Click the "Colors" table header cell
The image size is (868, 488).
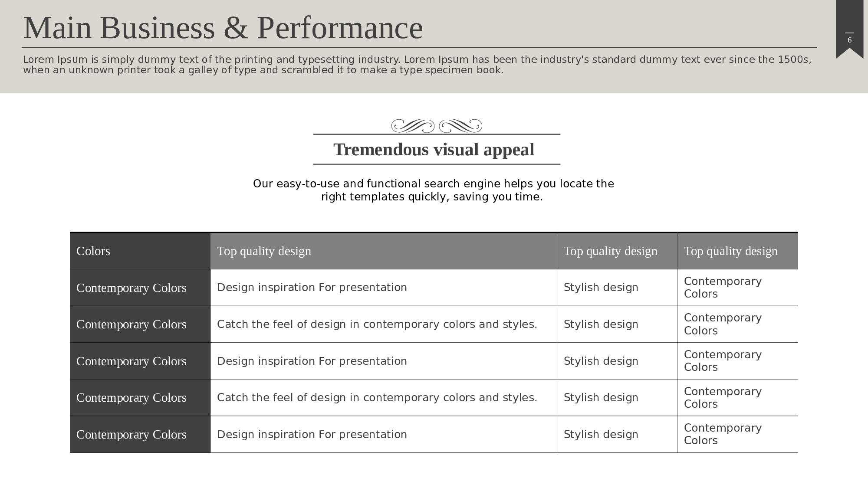[140, 251]
